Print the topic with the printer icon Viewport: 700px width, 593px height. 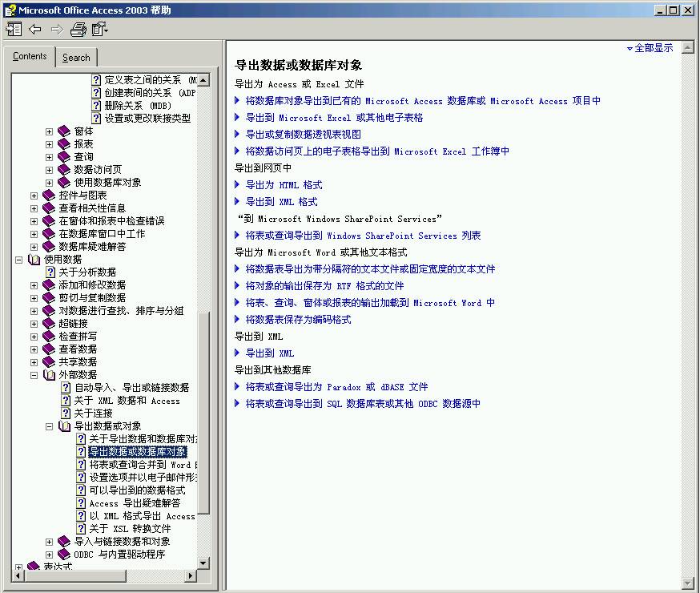(78, 30)
